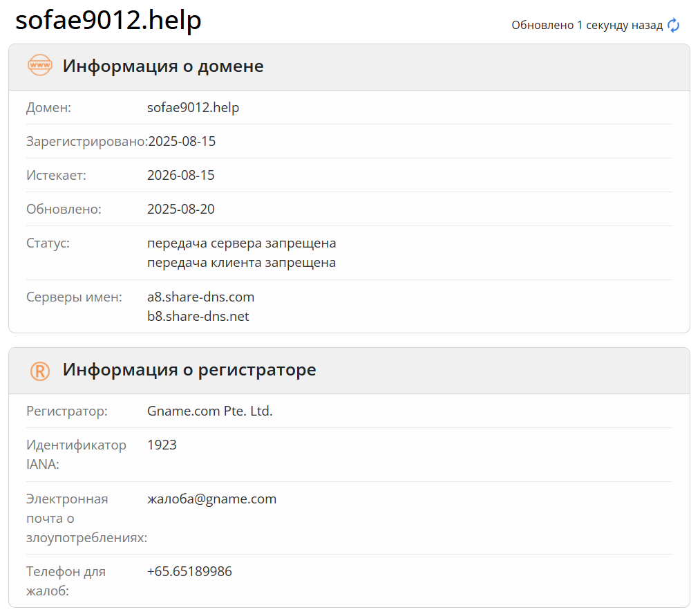Click the 'Зарегистрировано:' label

tap(87, 142)
